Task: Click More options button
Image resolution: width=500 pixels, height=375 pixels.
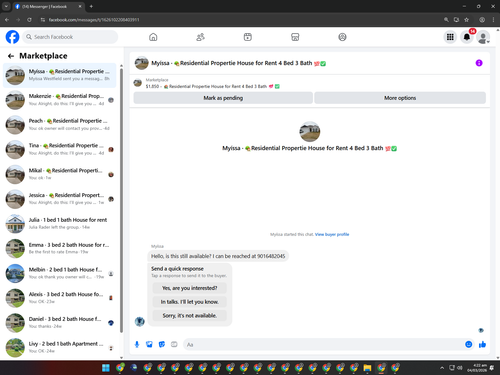Action: (400, 98)
